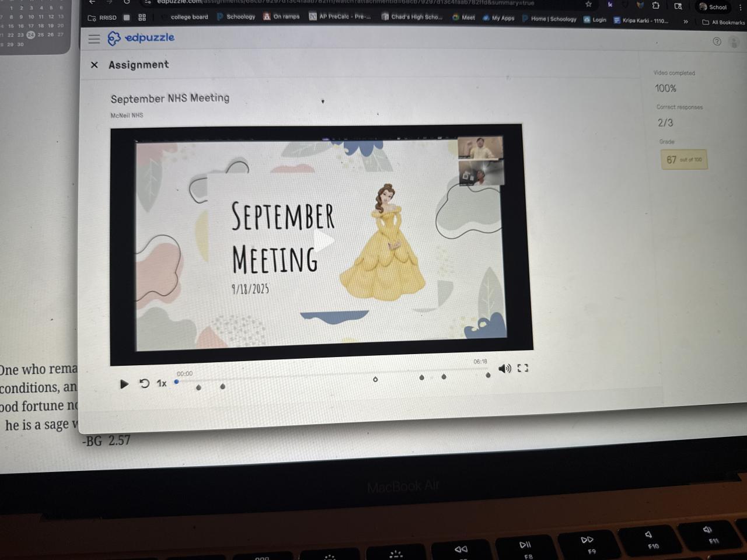Viewport: 747px width, 560px height.
Task: Select circled date 24 in the calendar
Action: (31, 35)
